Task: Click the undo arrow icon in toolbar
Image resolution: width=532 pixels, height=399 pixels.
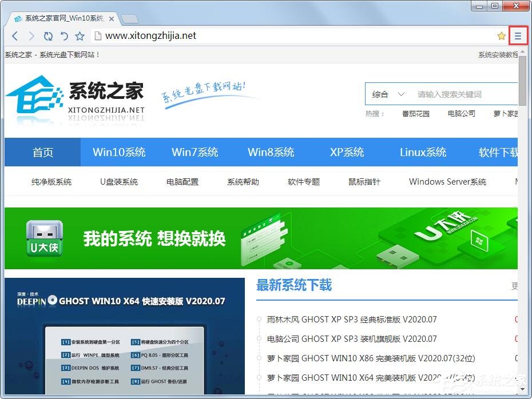Action: click(64, 35)
